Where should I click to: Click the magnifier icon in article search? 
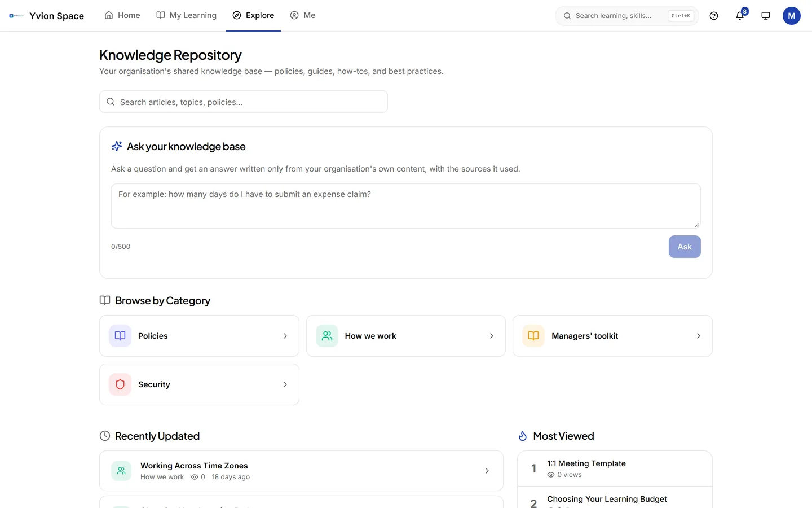click(x=111, y=102)
